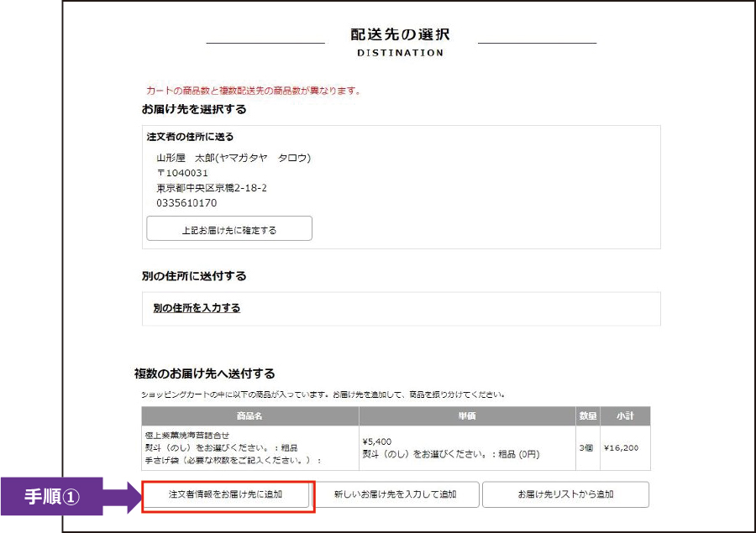The image size is (756, 533).
Task: Click the 数量 column header
Action: point(589,416)
